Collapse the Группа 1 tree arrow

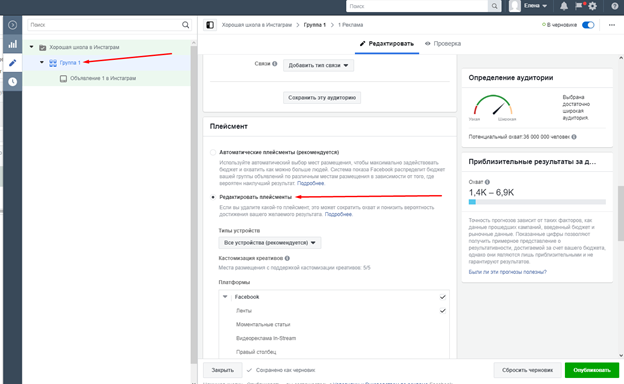[x=42, y=62]
